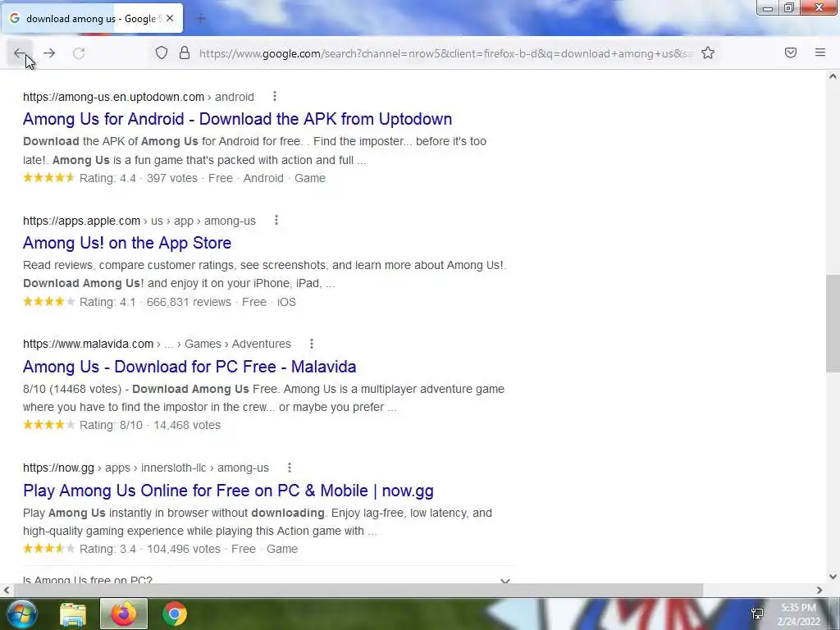Click the Rating 8/10 14,468 votes text
The width and height of the screenshot is (840, 630).
tap(150, 426)
